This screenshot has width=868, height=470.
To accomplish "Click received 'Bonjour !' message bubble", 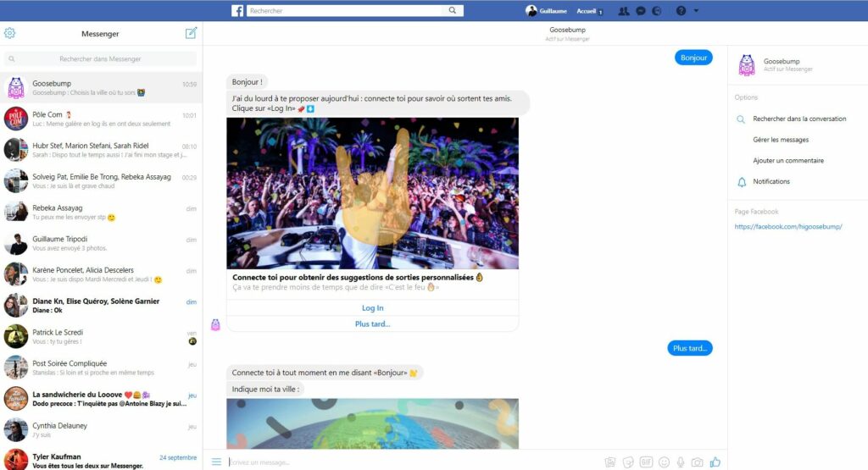I will tap(248, 82).
